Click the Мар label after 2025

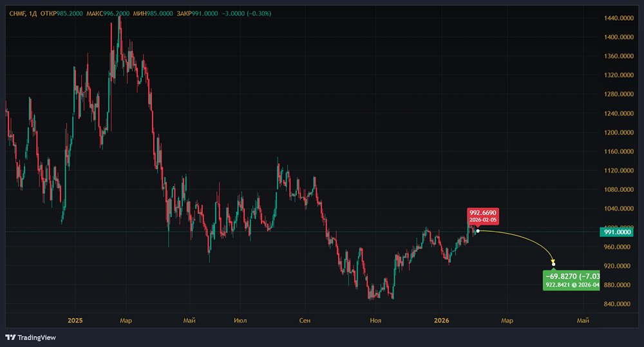click(x=126, y=321)
